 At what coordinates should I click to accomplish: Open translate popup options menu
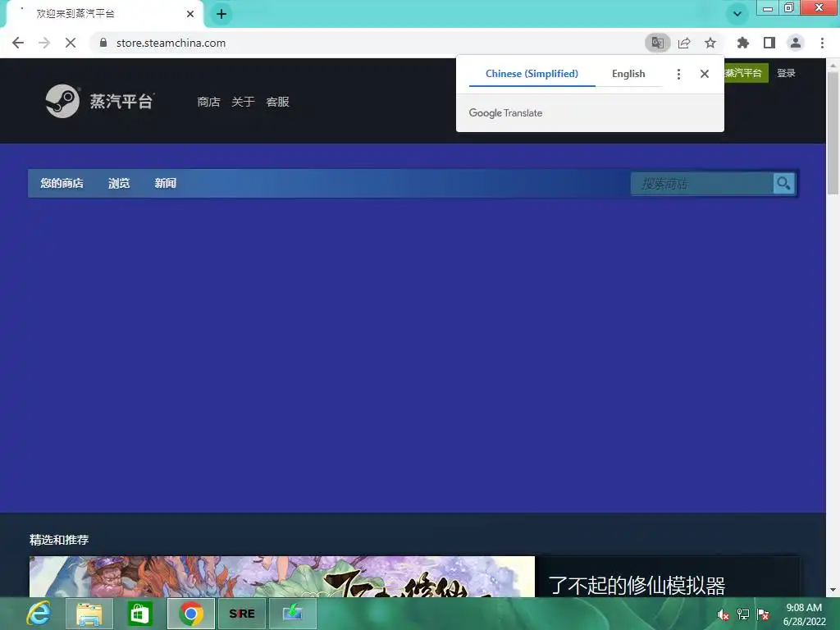tap(678, 74)
